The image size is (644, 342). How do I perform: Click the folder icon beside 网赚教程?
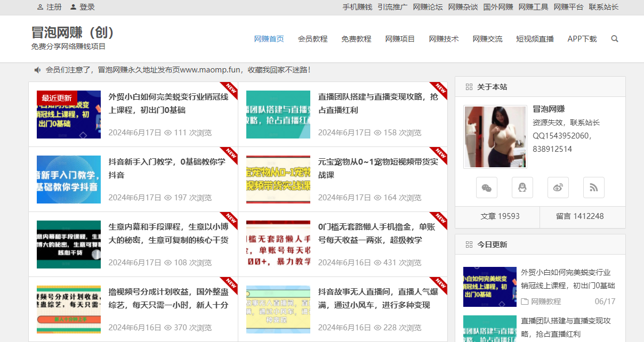click(x=524, y=302)
